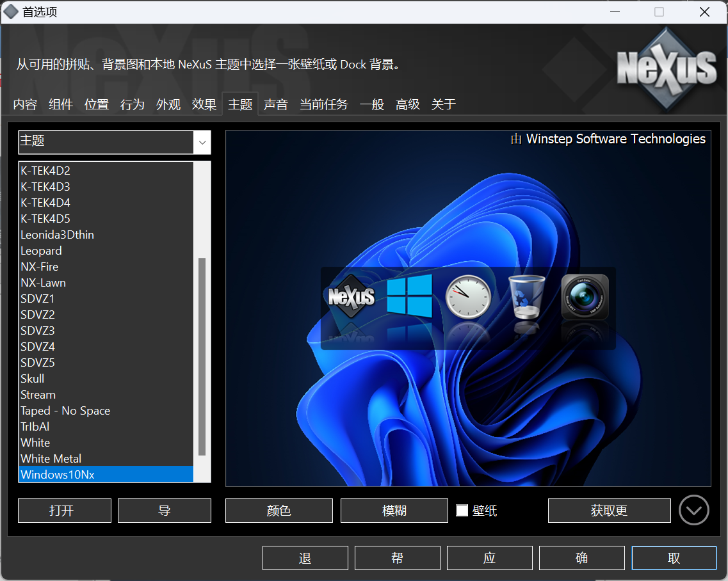Click the clock icon in dock preview
728x581 pixels.
pyautogui.click(x=467, y=296)
